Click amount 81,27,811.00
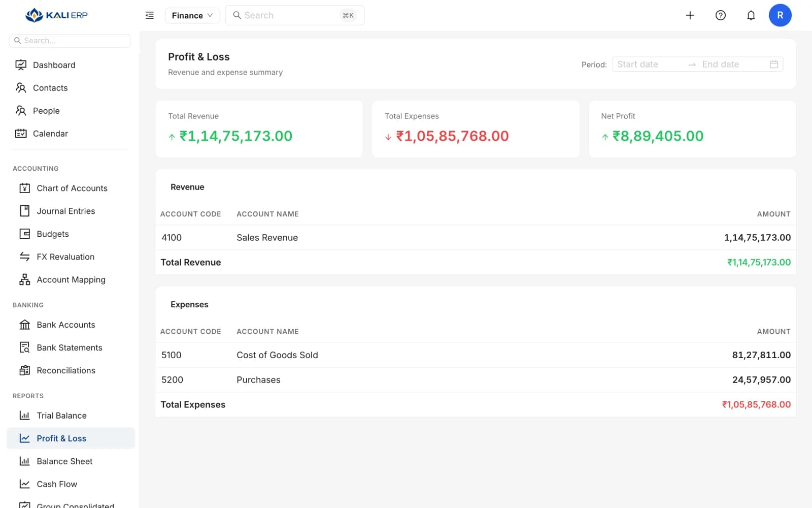812x508 pixels. click(761, 355)
